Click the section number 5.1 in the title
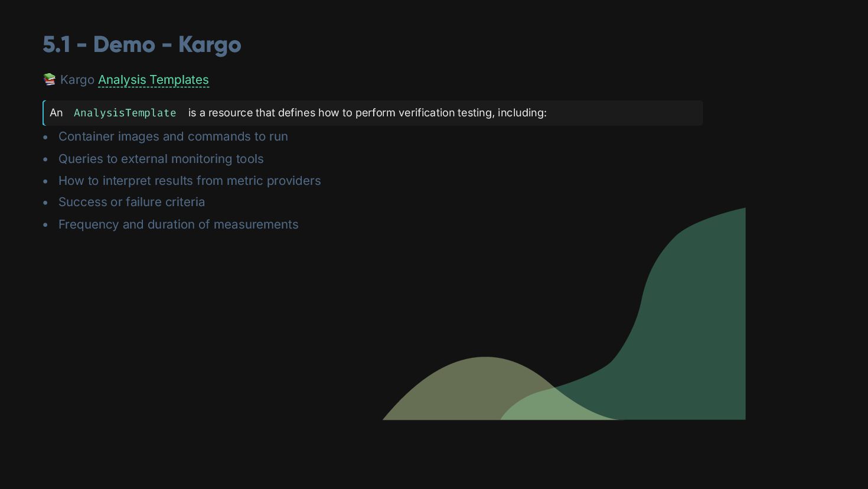Viewport: 868px width, 489px height. [57, 45]
